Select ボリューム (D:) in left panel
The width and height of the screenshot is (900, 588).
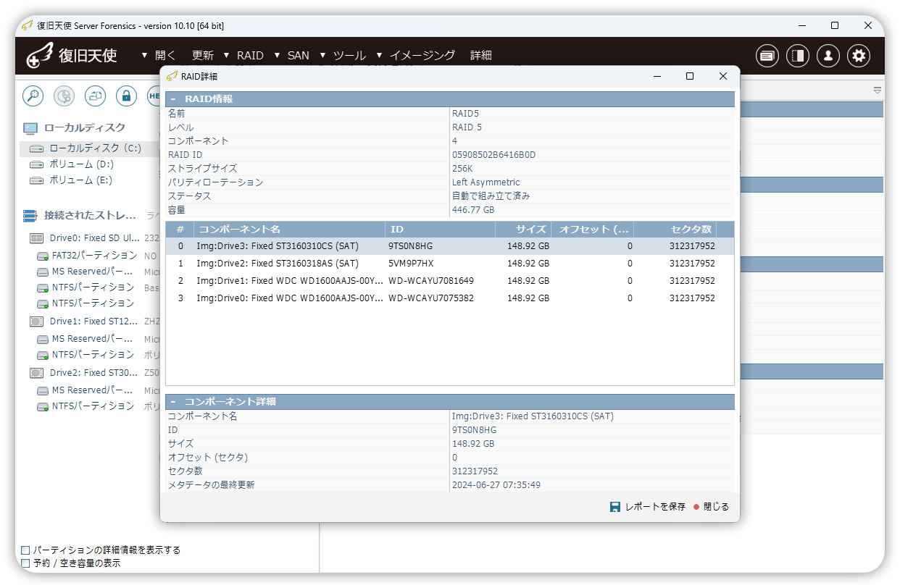pos(81,165)
